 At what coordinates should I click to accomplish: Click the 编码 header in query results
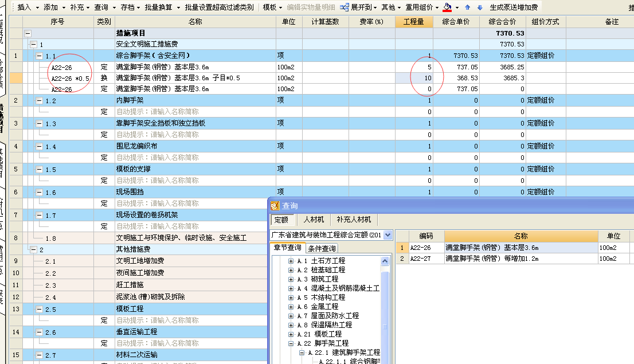426,236
